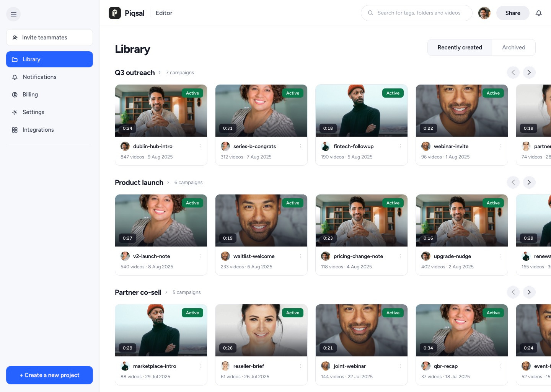Go to previous Product launch campaigns
The width and height of the screenshot is (551, 392).
point(513,182)
